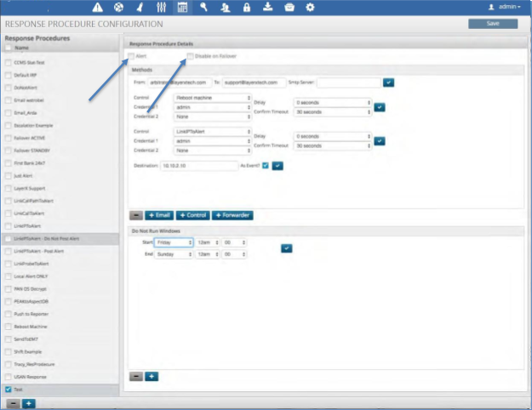Click the padlock icon in top navbar
The image size is (532, 410).
pyautogui.click(x=247, y=7)
